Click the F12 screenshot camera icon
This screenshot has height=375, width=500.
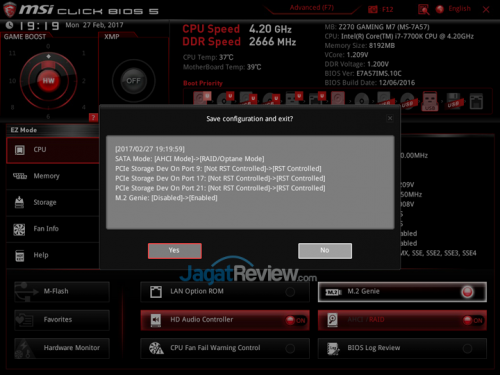tap(373, 9)
